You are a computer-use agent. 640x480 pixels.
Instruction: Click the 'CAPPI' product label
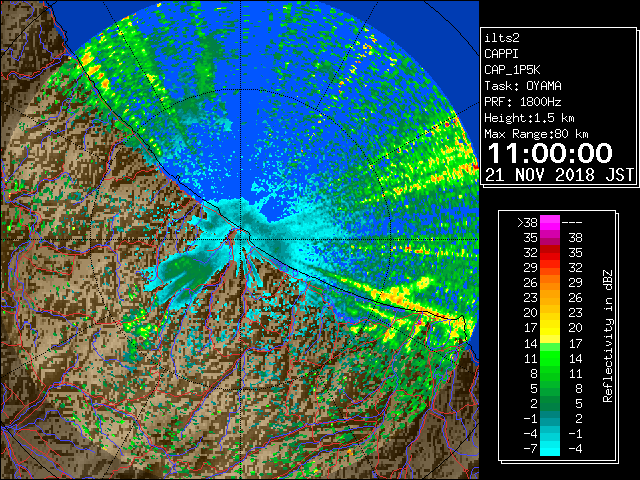click(x=501, y=54)
